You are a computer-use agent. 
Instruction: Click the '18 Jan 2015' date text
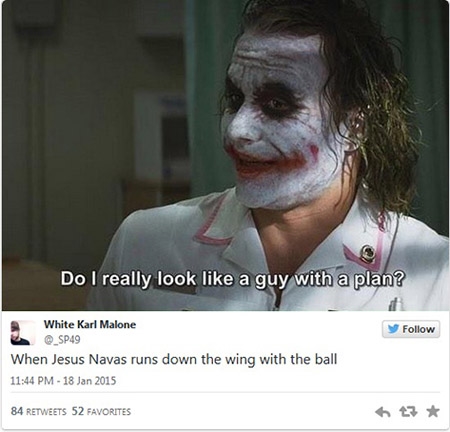point(89,381)
